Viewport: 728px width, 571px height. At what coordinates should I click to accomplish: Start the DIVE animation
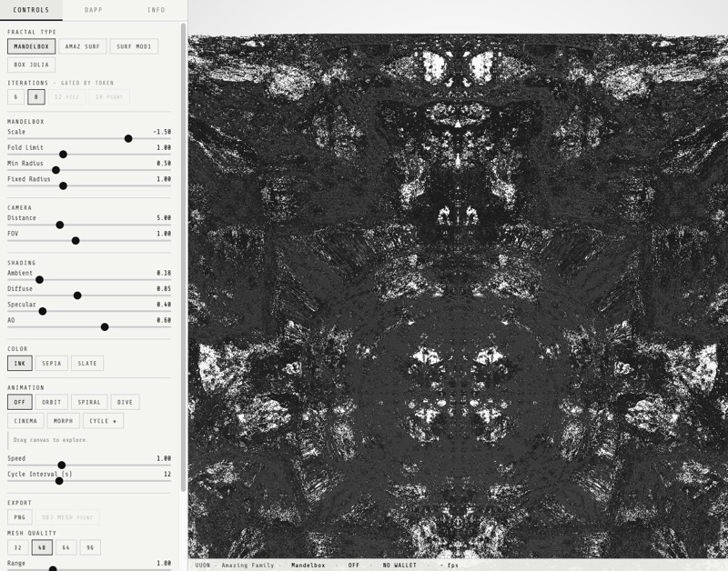tap(125, 402)
